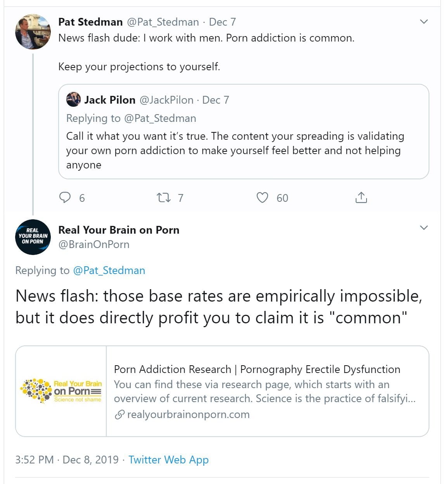Click the @BrainOnPorn handle
Screen dimensions: 448x484
(94, 245)
